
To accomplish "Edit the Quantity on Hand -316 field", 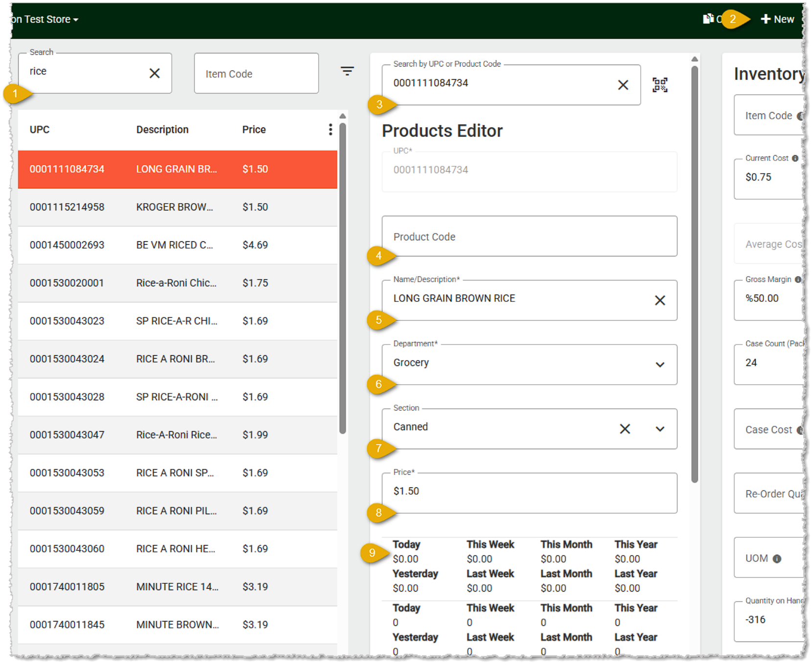I will (768, 621).
